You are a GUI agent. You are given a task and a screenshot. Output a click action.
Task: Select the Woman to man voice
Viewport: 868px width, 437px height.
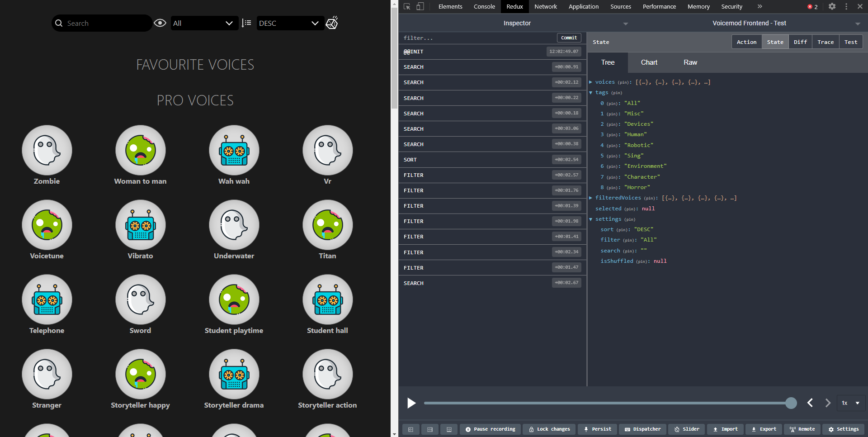click(141, 150)
